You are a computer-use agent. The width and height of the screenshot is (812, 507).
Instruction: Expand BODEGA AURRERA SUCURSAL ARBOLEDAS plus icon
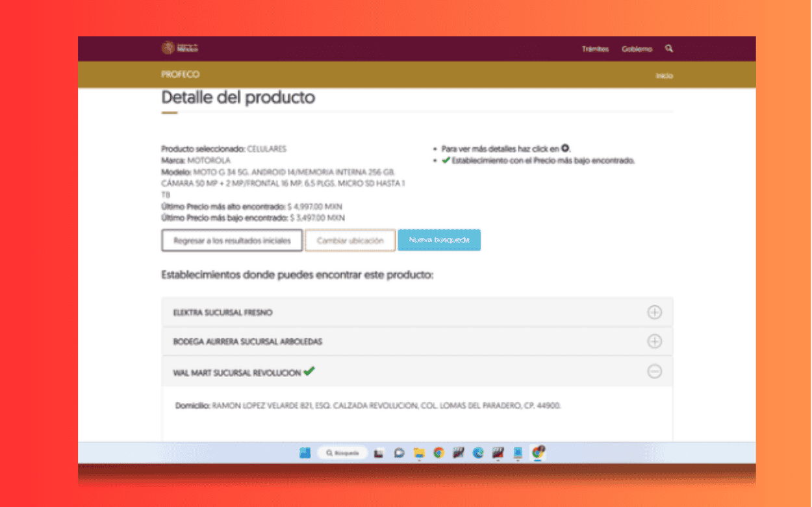point(654,341)
